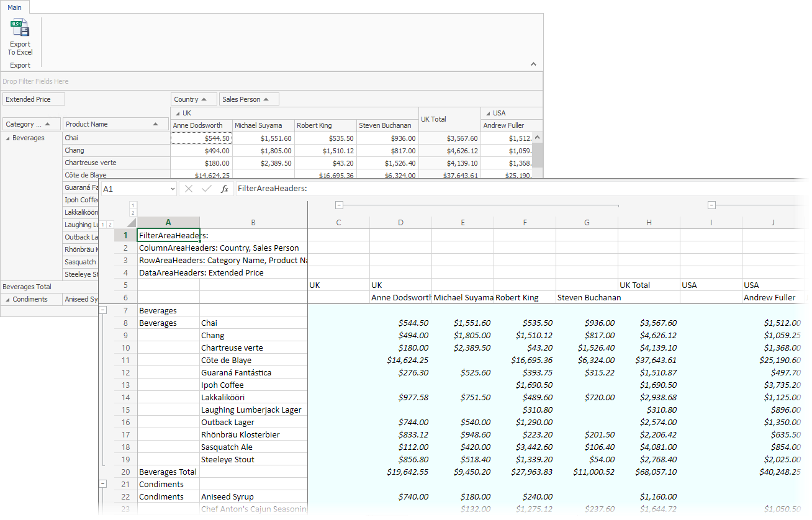Click the Export To Excel icon

(x=20, y=28)
